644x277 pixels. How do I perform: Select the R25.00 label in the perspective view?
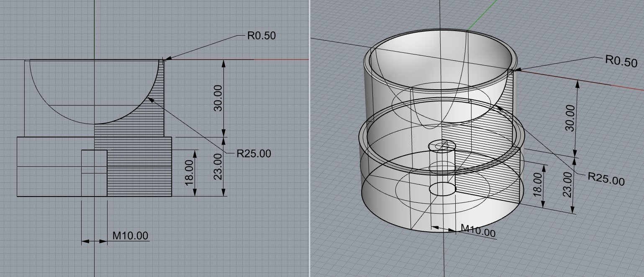(606, 179)
